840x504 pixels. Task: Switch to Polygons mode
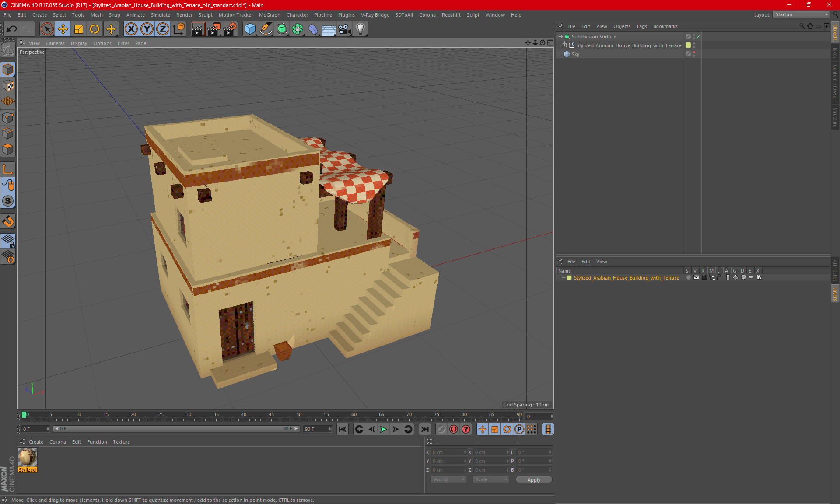pos(8,149)
